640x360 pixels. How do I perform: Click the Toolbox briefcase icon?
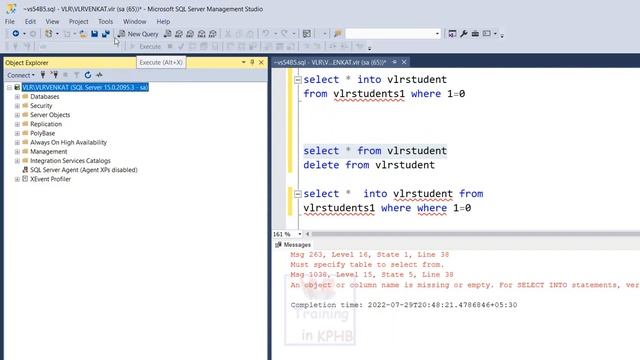coord(475,34)
